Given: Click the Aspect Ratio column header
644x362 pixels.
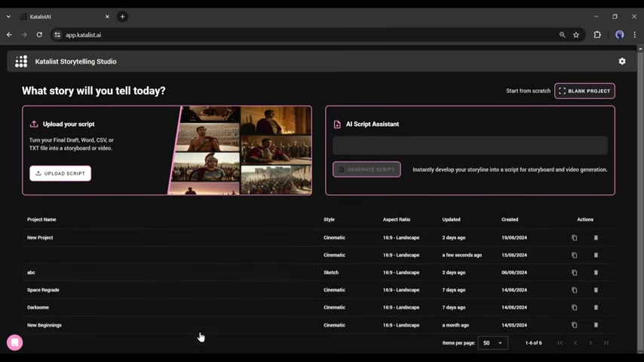Looking at the screenshot, I should point(397,219).
